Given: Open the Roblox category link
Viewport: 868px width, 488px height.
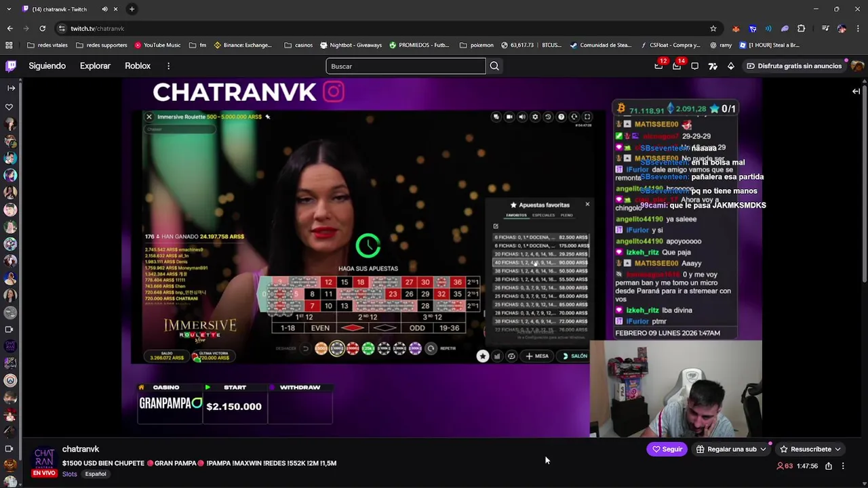Looking at the screenshot, I should point(138,66).
